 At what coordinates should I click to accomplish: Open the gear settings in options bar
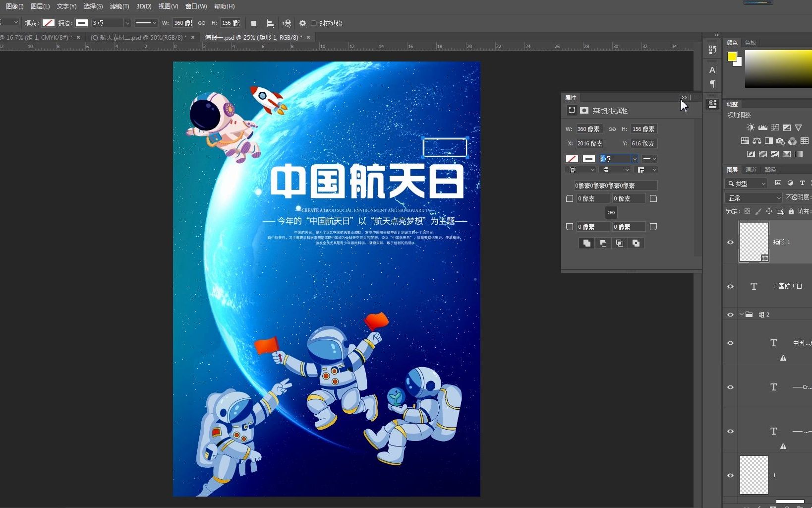point(303,23)
